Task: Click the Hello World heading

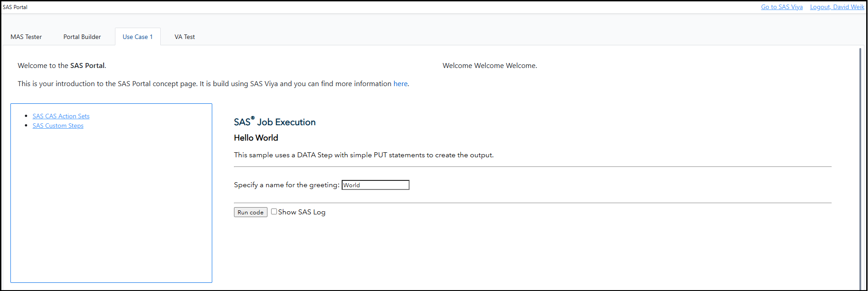Action: (256, 138)
